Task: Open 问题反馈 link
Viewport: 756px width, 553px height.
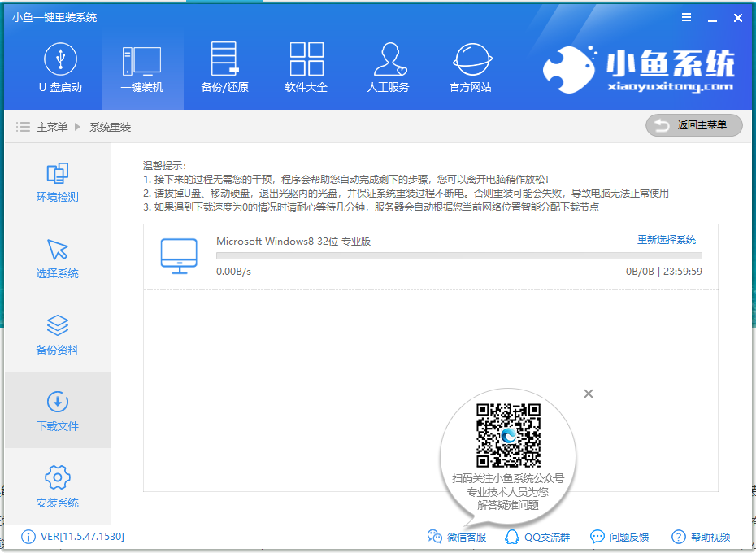Action: [629, 537]
